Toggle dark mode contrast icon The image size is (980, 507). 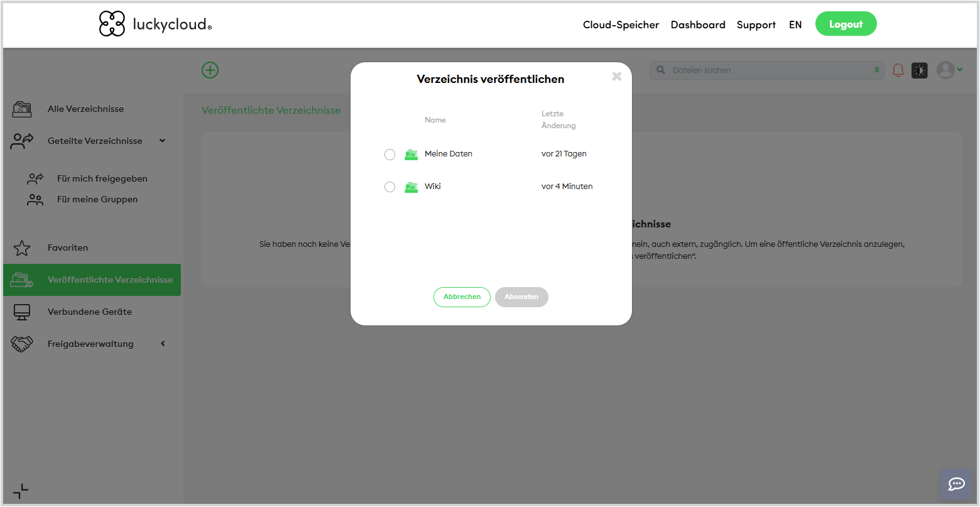click(920, 70)
